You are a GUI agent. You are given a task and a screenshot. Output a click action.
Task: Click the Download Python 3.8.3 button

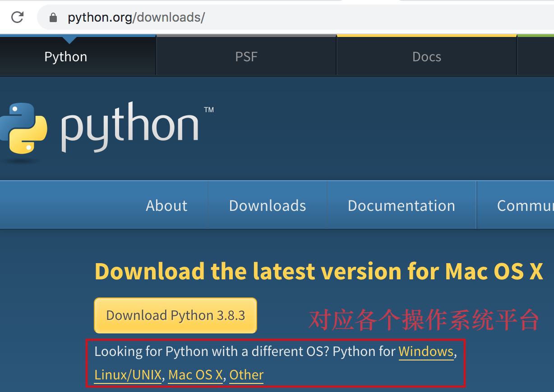click(x=175, y=315)
